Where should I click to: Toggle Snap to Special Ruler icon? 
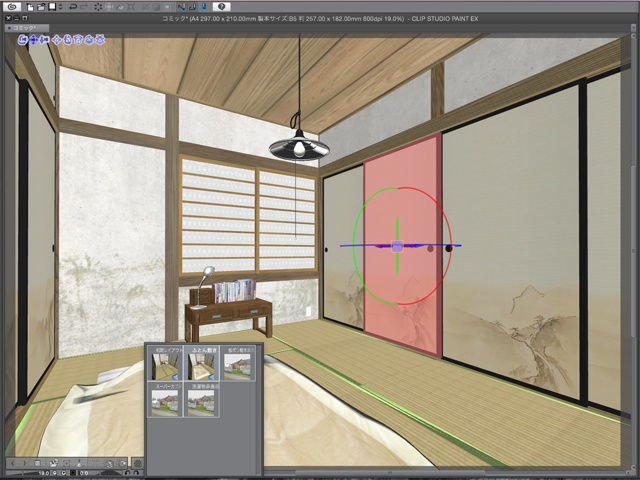(192, 7)
